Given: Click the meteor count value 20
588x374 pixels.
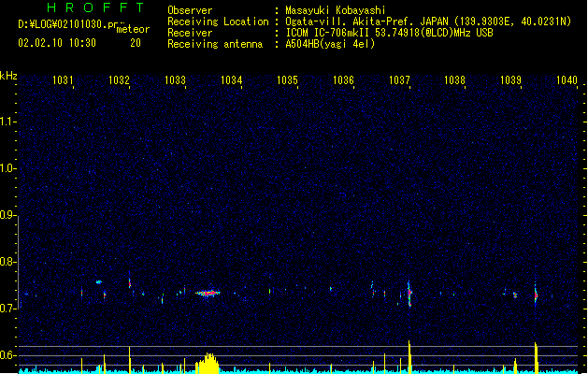Looking at the screenshot, I should click(136, 43).
